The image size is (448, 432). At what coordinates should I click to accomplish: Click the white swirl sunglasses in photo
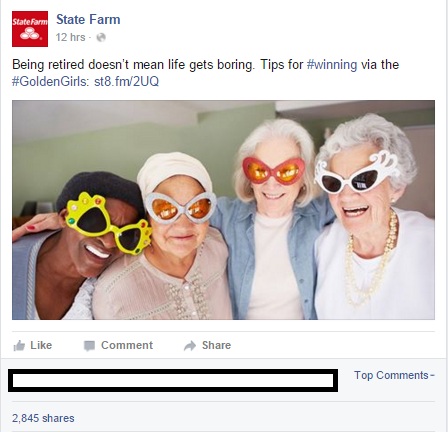tap(357, 172)
